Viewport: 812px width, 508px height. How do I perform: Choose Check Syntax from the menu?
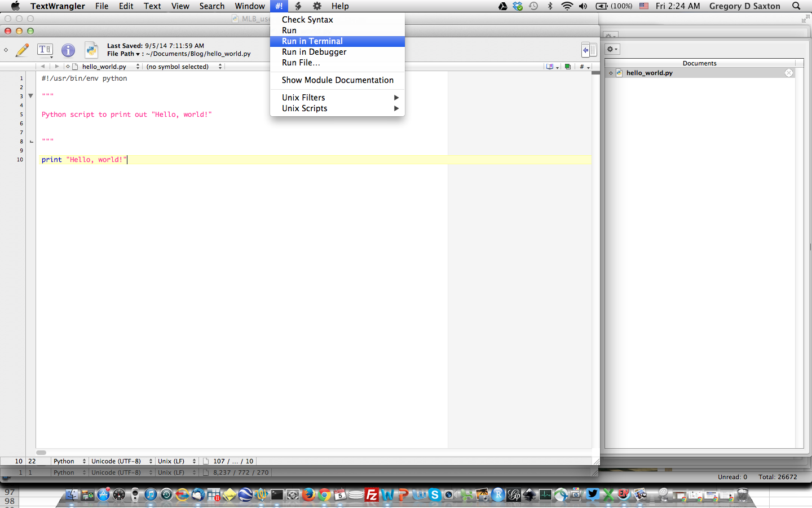tap(337, 20)
